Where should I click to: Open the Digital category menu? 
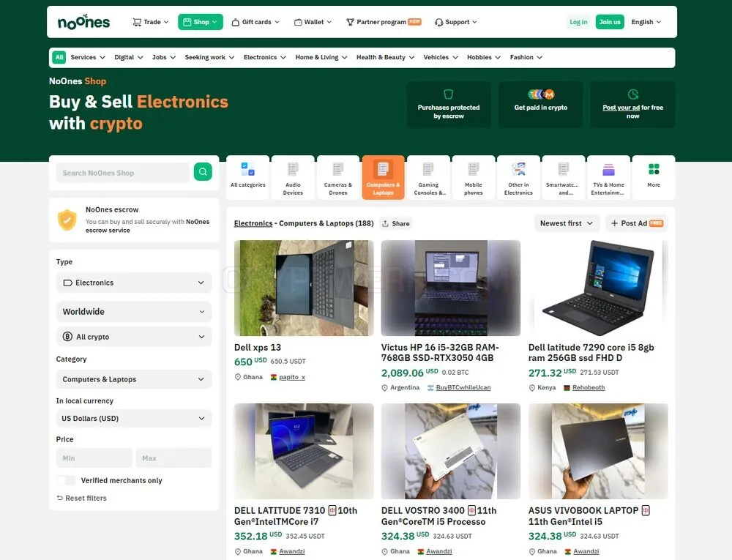tap(129, 57)
